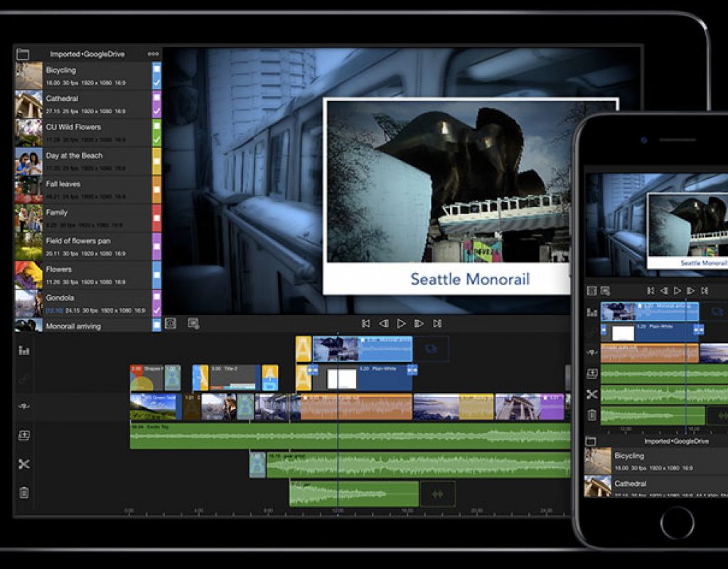Step one frame forward on iPhone

[x=691, y=291]
